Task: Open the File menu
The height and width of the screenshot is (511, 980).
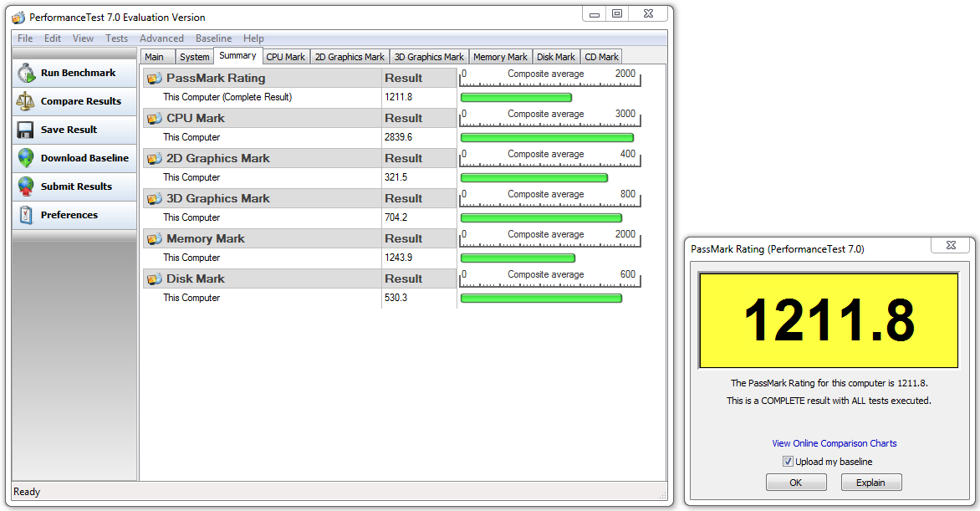Action: (25, 38)
